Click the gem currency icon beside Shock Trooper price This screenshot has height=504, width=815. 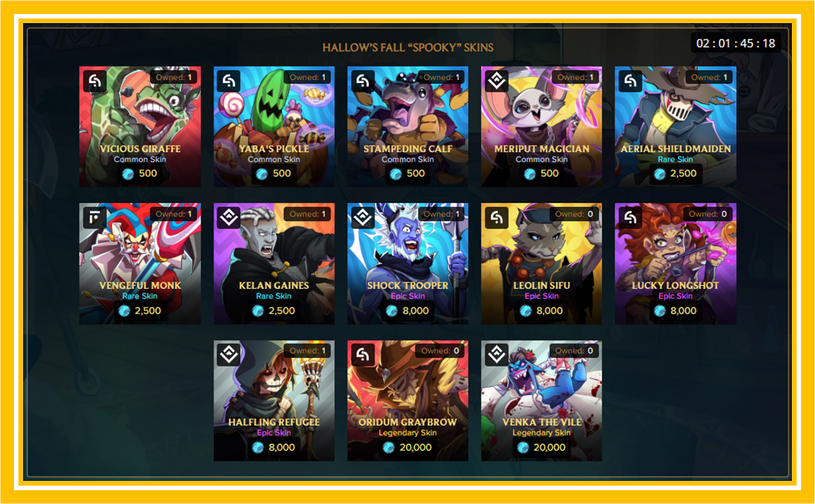click(x=392, y=311)
